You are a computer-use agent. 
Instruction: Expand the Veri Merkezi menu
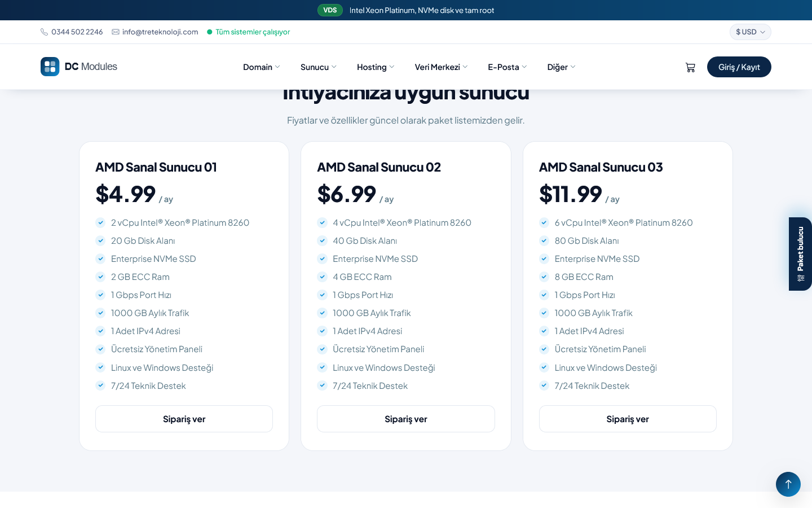(442, 67)
